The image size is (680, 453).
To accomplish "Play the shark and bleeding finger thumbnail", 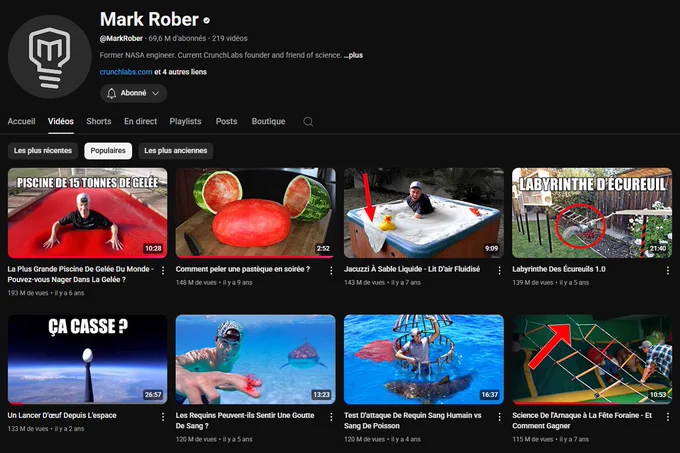I will (x=255, y=359).
